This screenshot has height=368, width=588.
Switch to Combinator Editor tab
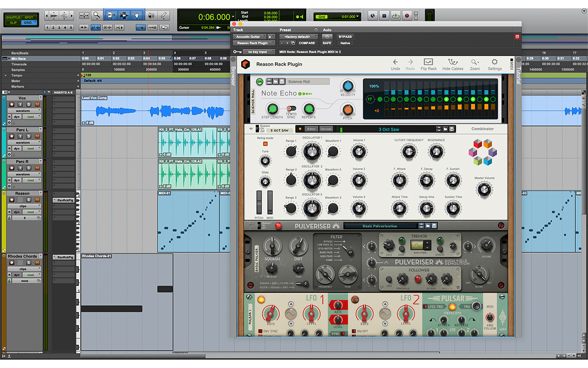point(312,129)
